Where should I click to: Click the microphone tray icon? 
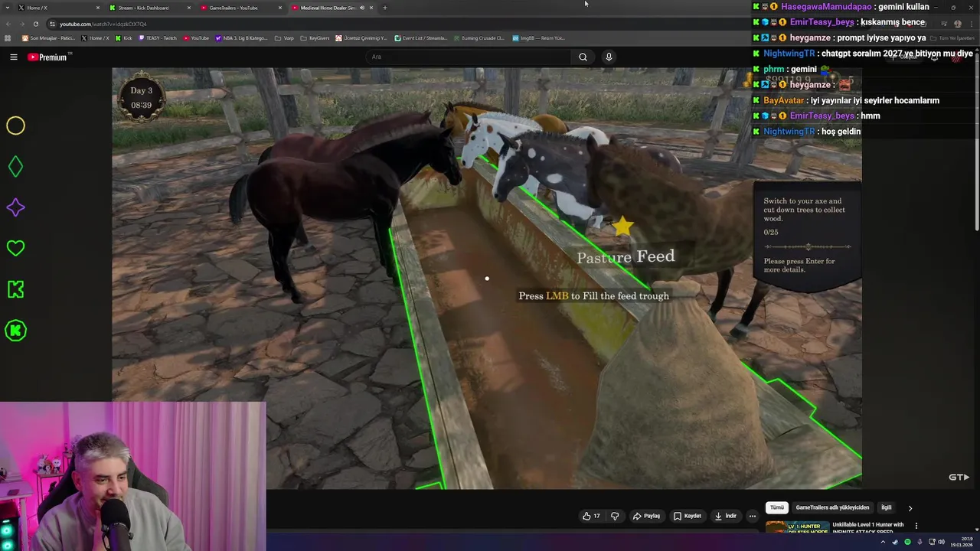(920, 542)
